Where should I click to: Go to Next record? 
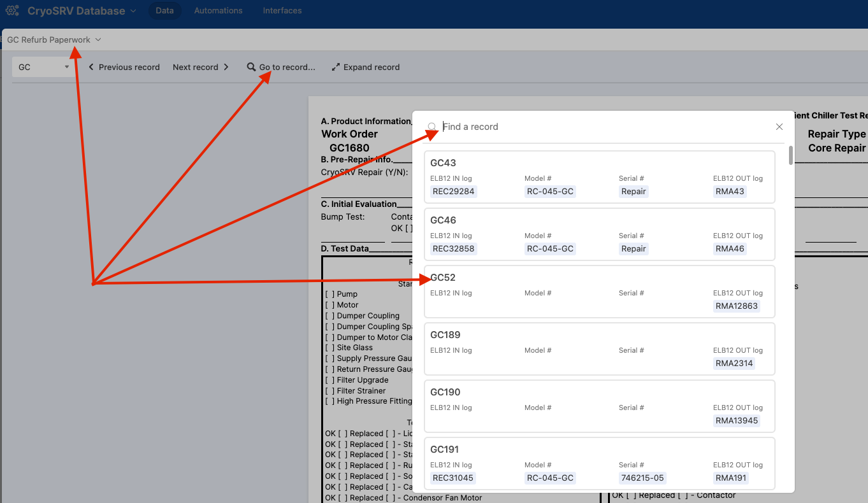[201, 67]
